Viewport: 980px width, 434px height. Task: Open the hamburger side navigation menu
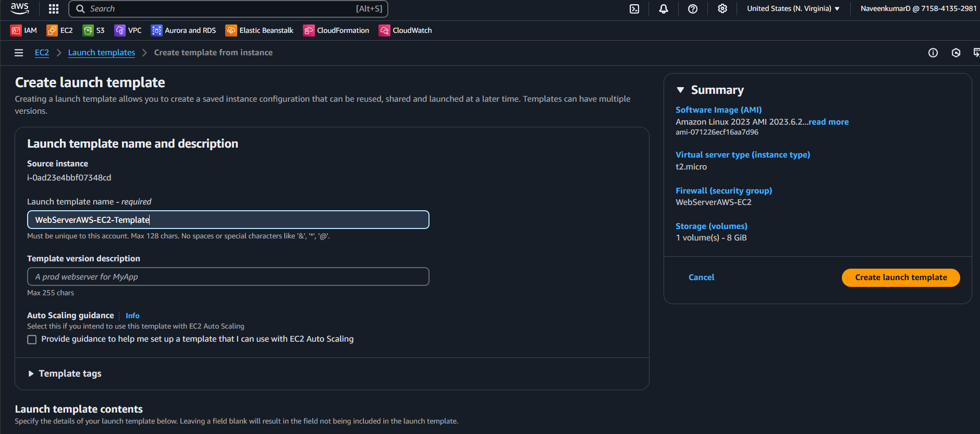pos(19,53)
